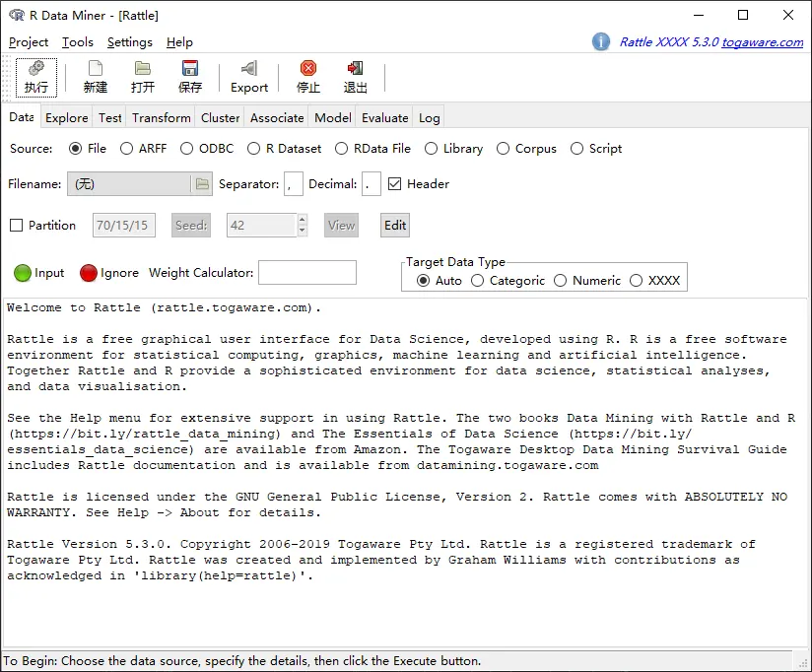Viewport: 812px width, 672px height.
Task: Click the blue info icon near Rattle version
Action: [x=601, y=41]
